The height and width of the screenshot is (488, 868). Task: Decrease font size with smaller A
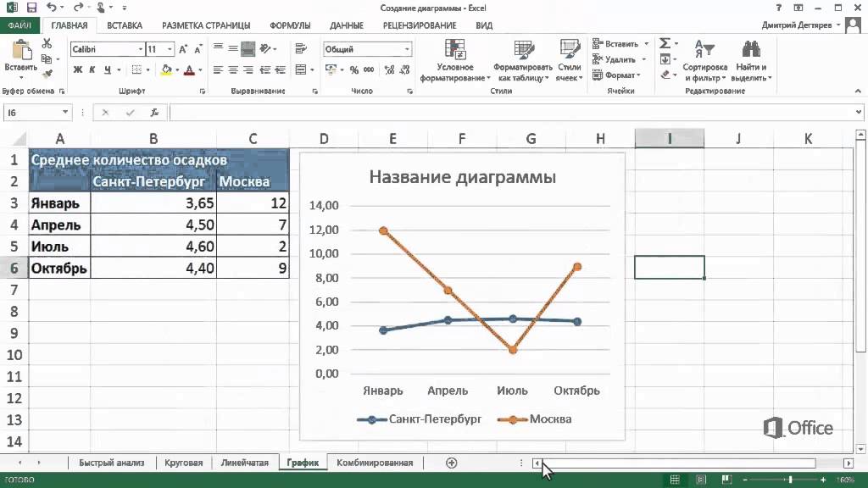[198, 49]
